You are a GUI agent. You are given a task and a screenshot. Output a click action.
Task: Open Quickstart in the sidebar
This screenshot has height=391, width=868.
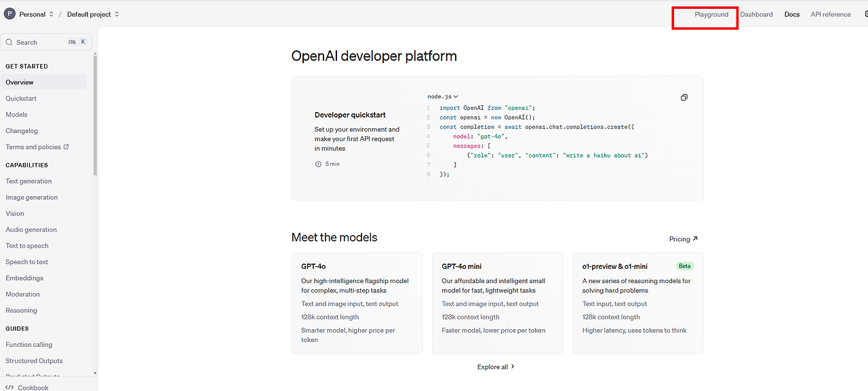[21, 98]
